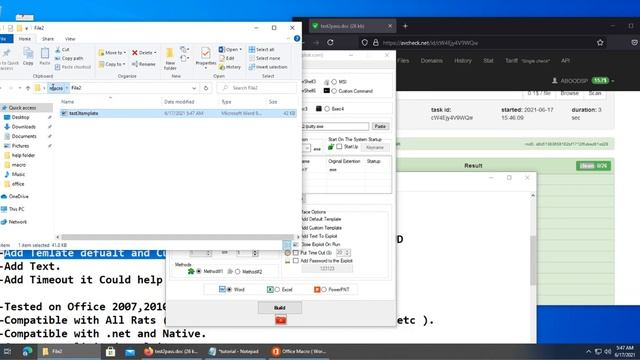Screen dimensions: 640x360
Task: Tick the Add Password to the Exploit checkbox
Action: pyautogui.click(x=296, y=261)
